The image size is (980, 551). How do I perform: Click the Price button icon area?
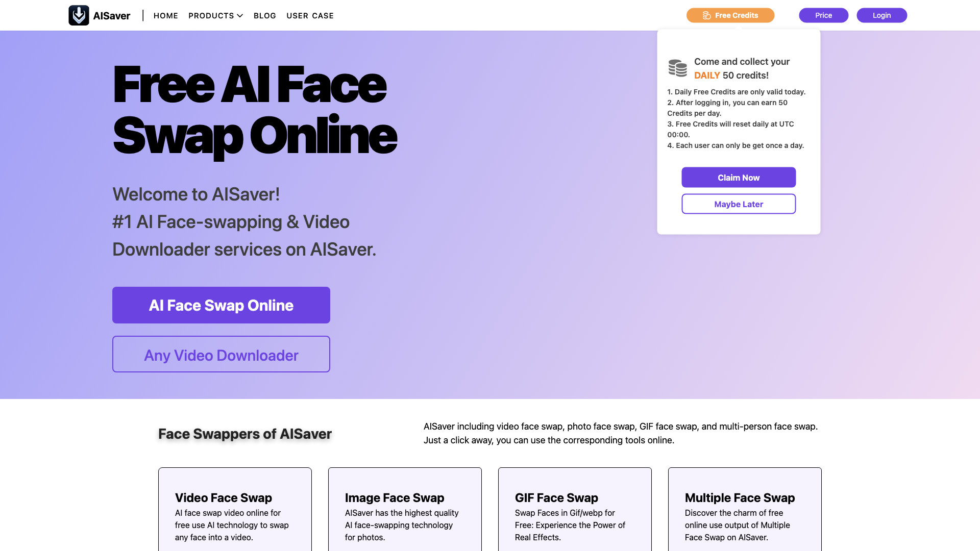tap(823, 15)
